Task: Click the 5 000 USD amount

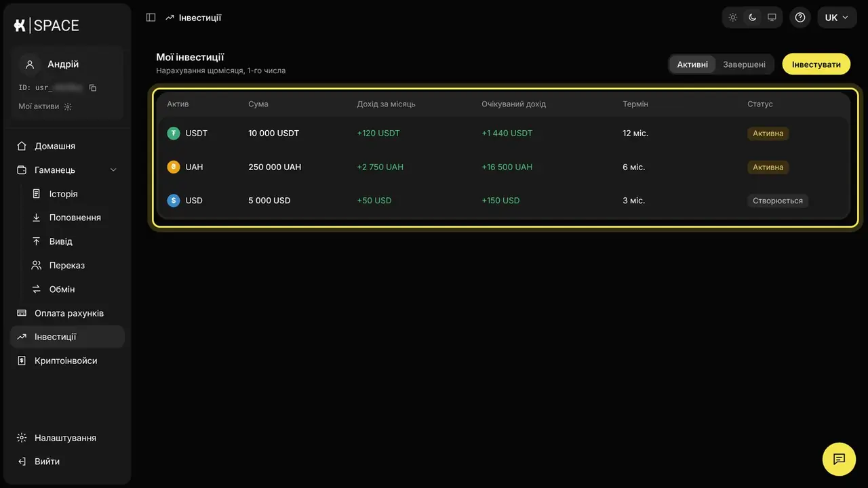Action: (269, 201)
